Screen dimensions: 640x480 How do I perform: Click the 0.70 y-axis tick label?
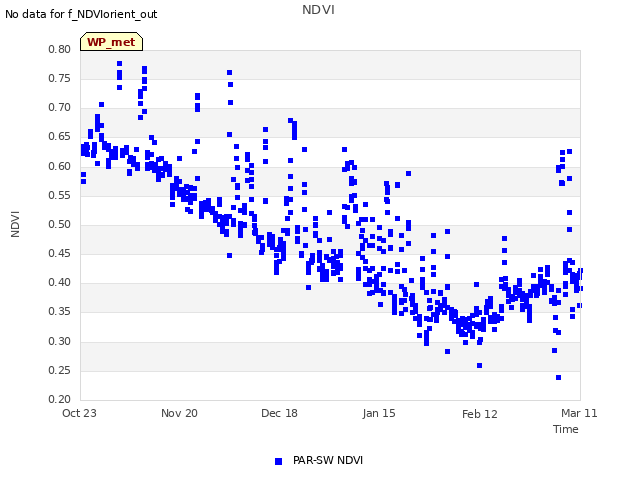tap(60, 107)
